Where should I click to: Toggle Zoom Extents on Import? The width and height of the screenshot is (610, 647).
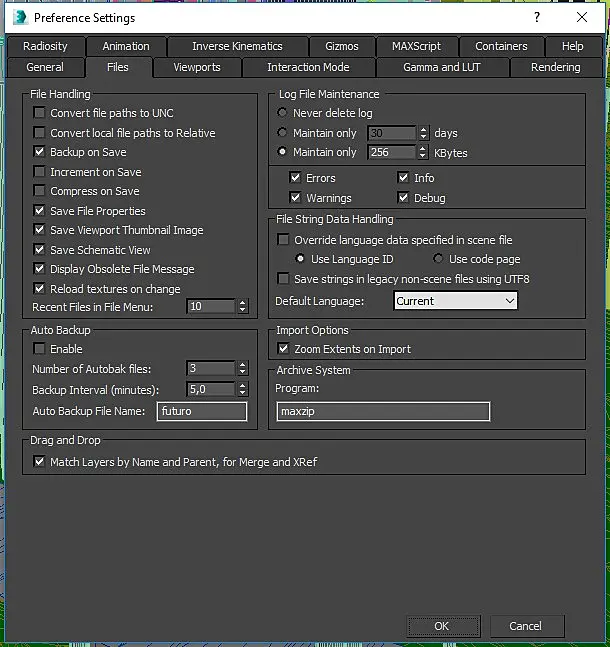pyautogui.click(x=284, y=349)
